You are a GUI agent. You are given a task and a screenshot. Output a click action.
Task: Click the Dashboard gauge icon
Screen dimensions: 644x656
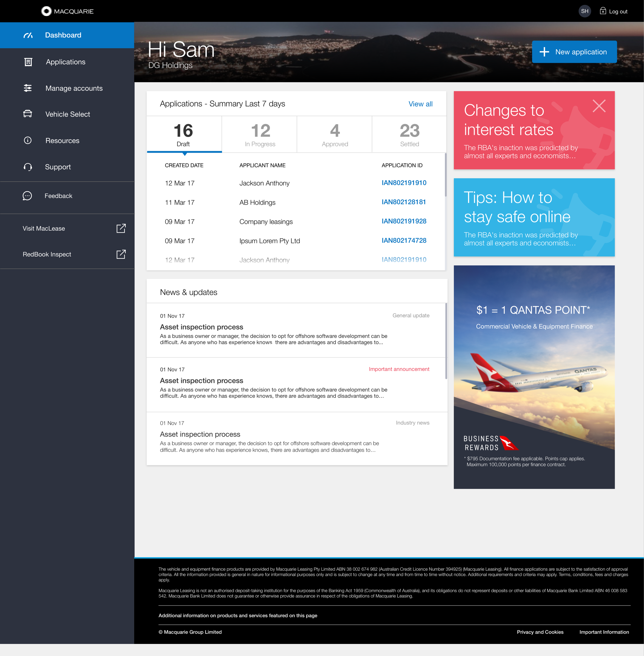[28, 35]
